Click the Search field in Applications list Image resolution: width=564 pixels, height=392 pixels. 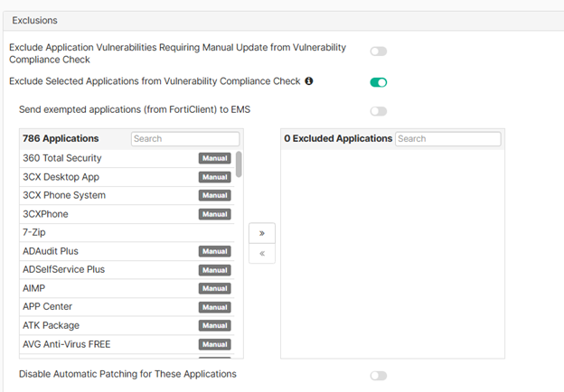click(x=185, y=139)
